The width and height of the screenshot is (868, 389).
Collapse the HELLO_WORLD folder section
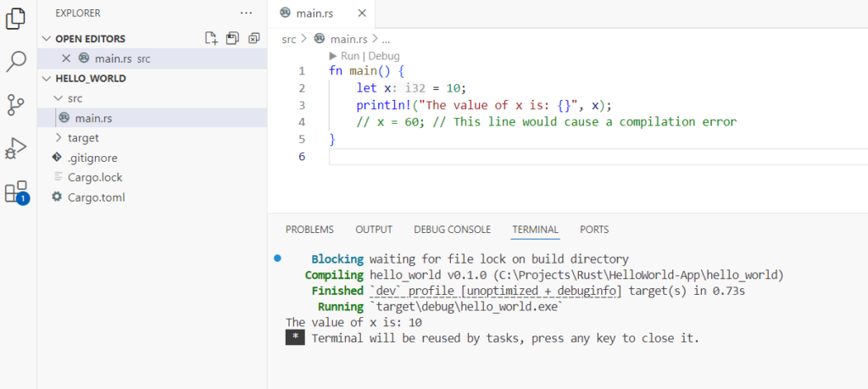(x=46, y=79)
